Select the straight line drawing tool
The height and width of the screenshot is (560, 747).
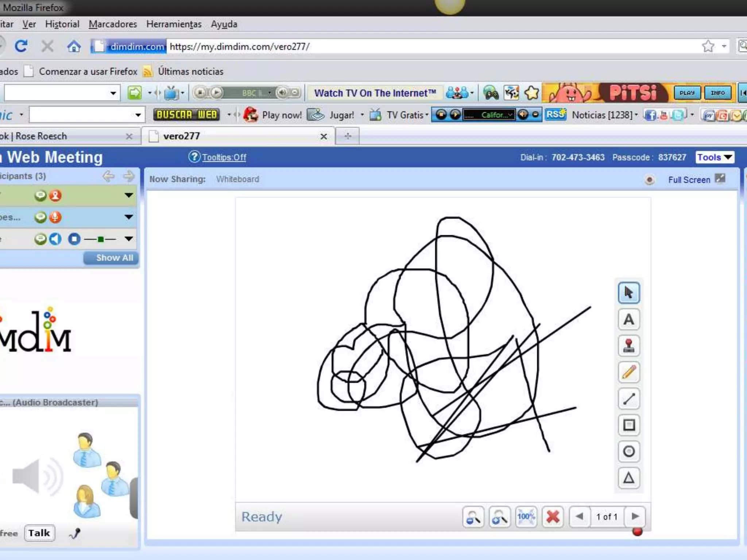click(628, 398)
